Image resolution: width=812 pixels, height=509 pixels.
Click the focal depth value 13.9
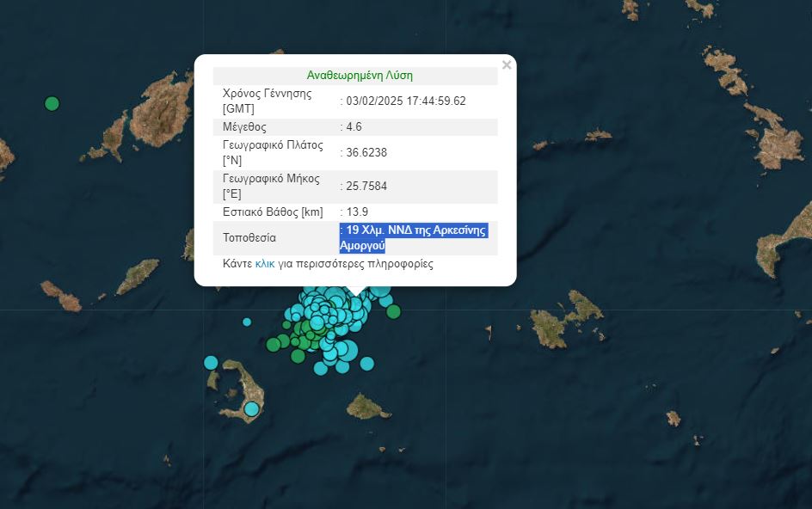click(356, 212)
